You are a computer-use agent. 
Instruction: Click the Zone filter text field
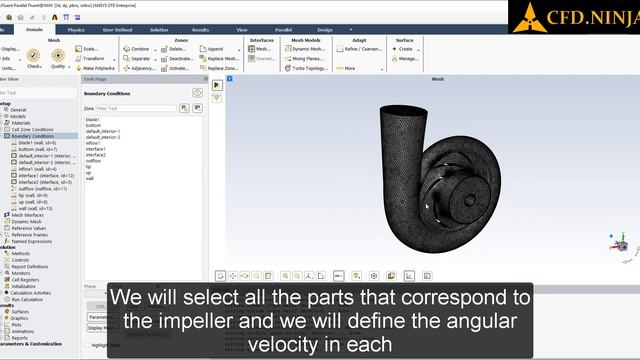(x=136, y=109)
